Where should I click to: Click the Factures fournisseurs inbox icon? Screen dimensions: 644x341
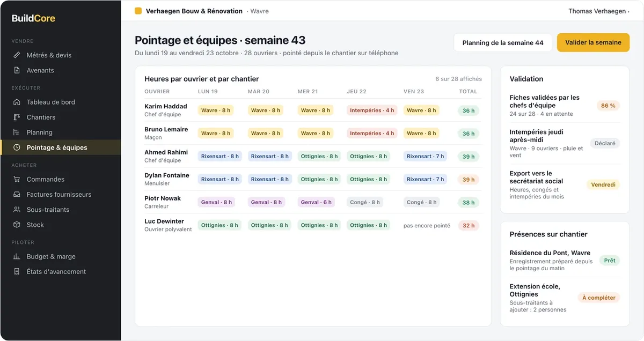click(x=17, y=195)
